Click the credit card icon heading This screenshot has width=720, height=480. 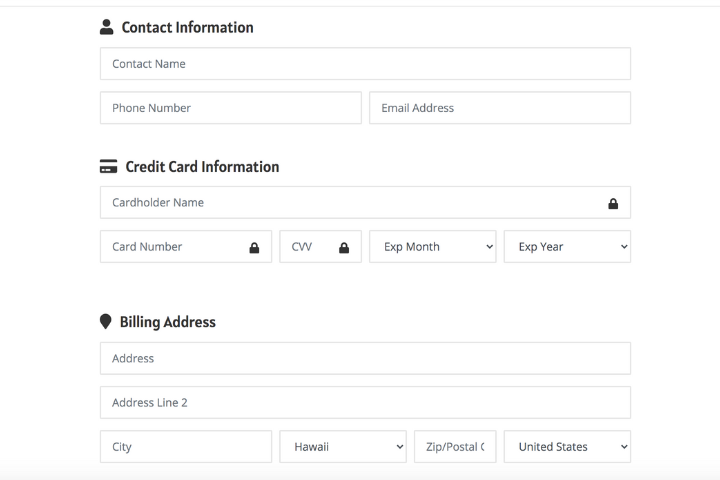[109, 167]
